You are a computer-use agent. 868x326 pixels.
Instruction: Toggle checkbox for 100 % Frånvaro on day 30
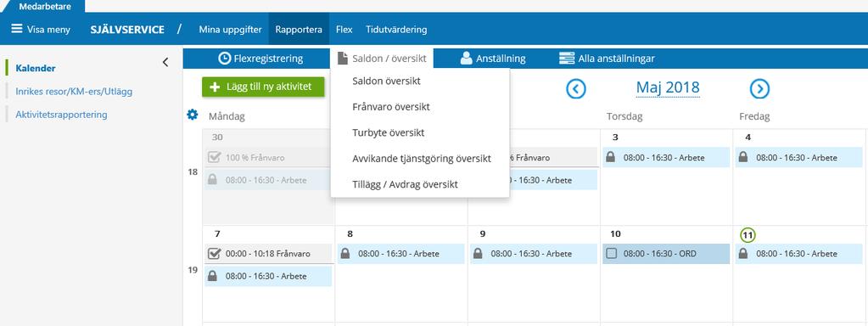pyautogui.click(x=214, y=157)
